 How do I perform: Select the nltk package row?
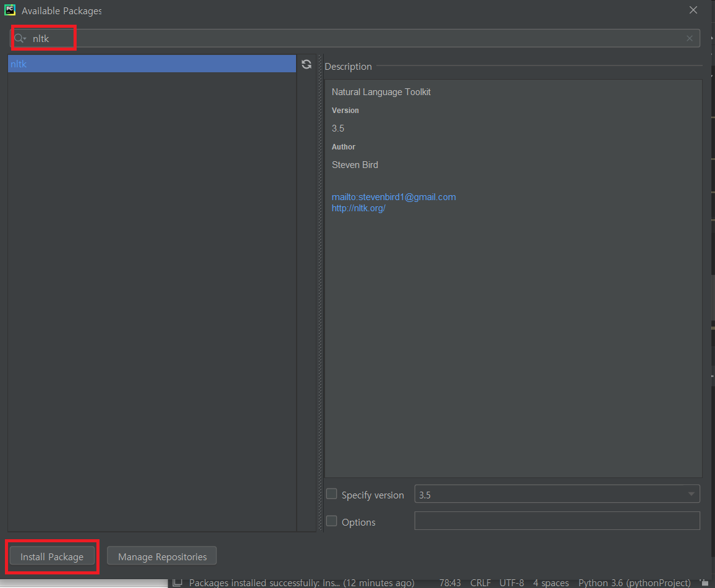tap(152, 64)
